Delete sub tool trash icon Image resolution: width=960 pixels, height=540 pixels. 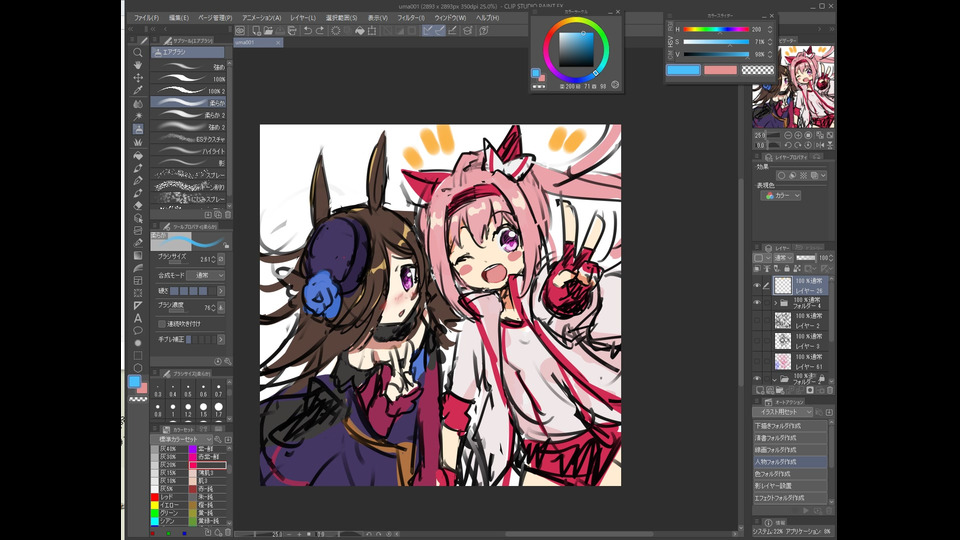[x=228, y=215]
